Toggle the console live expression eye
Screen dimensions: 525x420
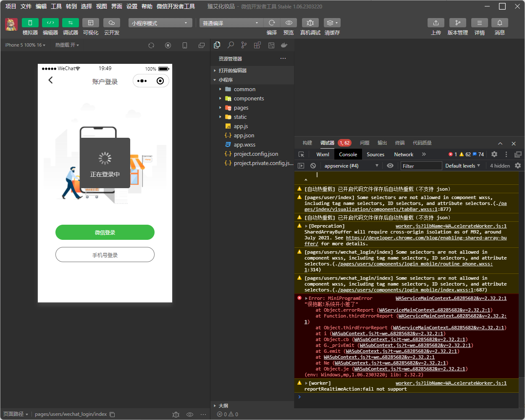click(390, 165)
